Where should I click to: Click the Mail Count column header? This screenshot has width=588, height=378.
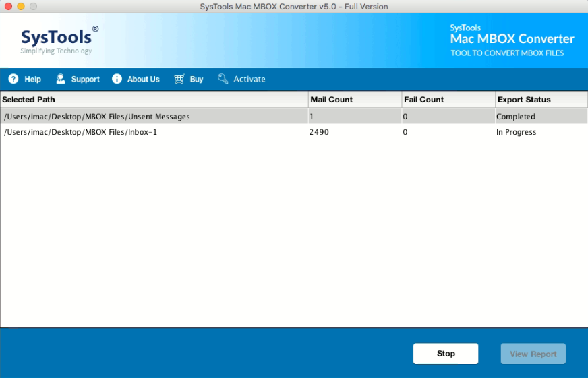tap(355, 100)
